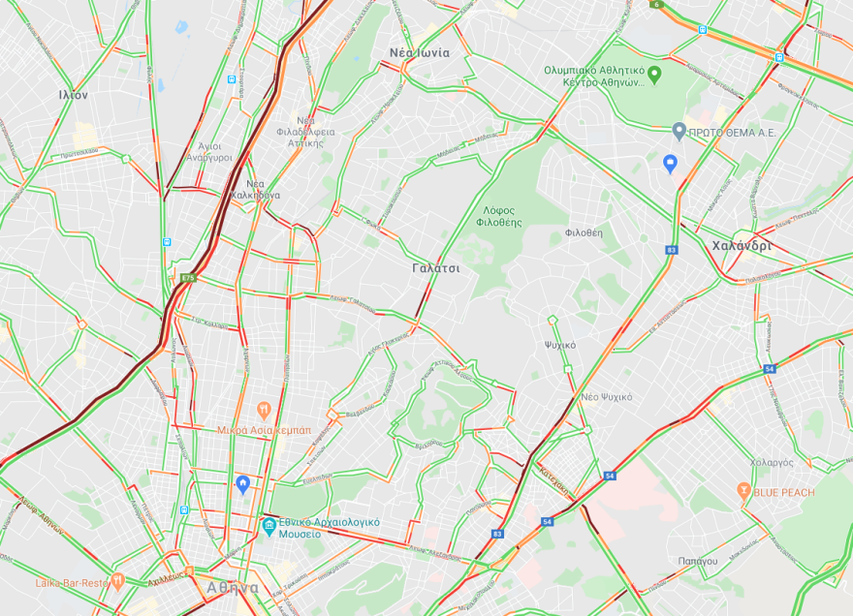Select the route 83 shield near Χαλάνδρι
853x616 pixels.
(672, 250)
